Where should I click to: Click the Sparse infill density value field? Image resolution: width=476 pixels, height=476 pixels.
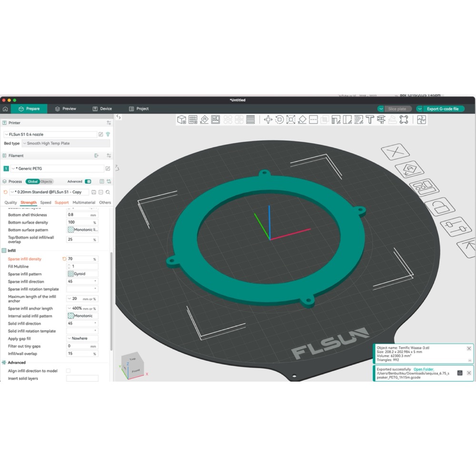[82, 259]
